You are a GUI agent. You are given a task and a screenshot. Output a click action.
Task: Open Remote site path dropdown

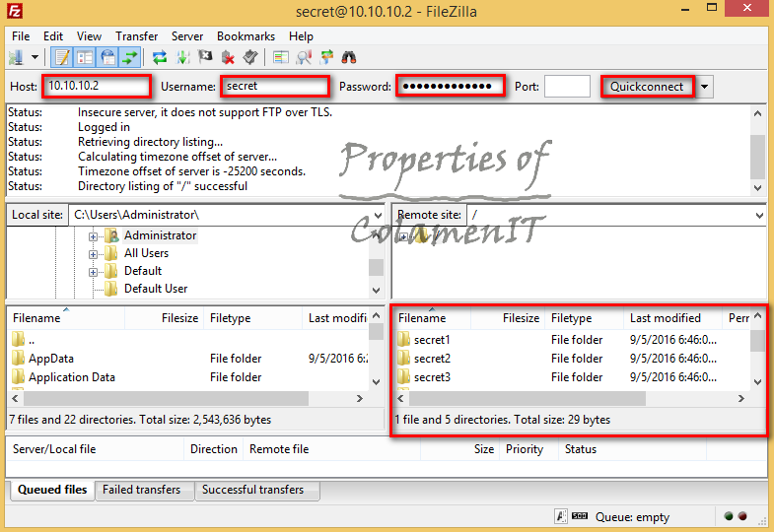pos(759,216)
